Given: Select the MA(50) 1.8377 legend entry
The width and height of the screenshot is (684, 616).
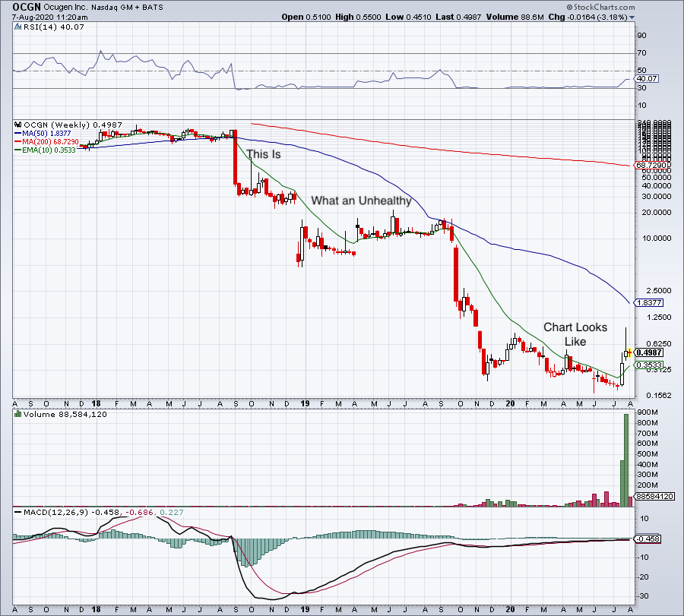Looking at the screenshot, I should [x=43, y=134].
